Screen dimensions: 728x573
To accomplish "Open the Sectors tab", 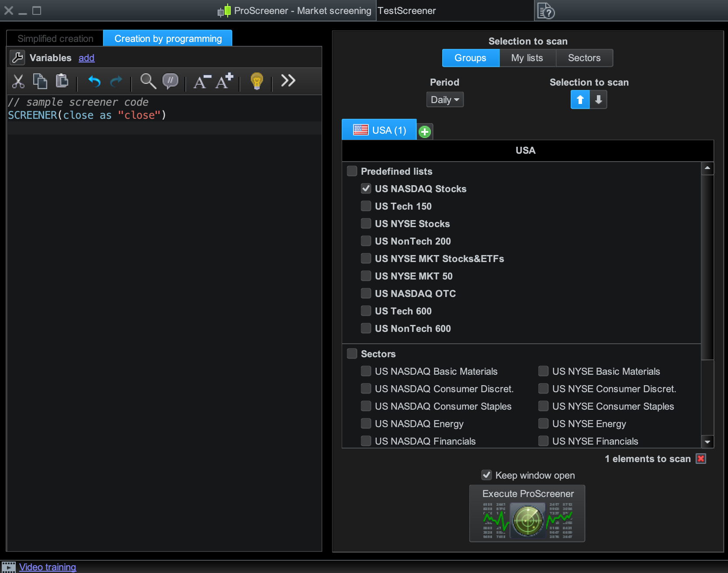I will (584, 58).
